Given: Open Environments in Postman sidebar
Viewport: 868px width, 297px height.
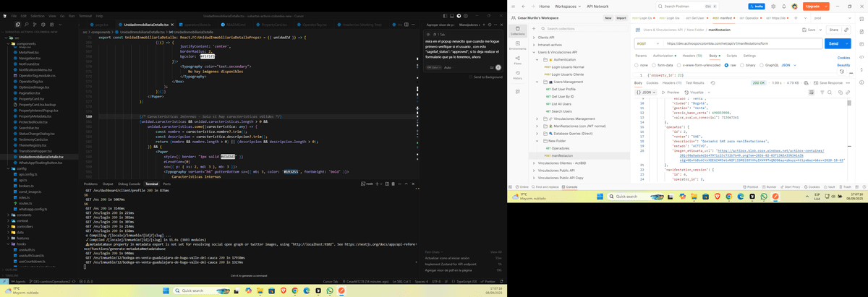Looking at the screenshot, I should pos(518,47).
